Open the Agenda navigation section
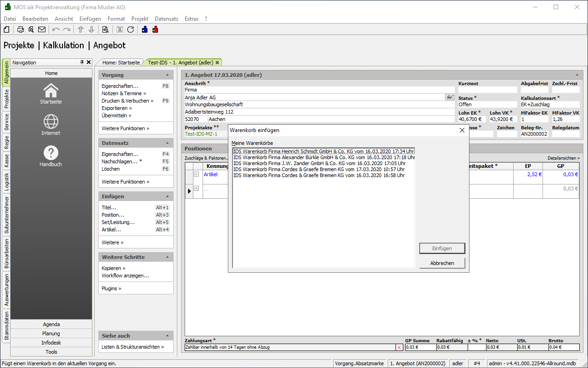The width and height of the screenshot is (588, 368). (x=51, y=324)
